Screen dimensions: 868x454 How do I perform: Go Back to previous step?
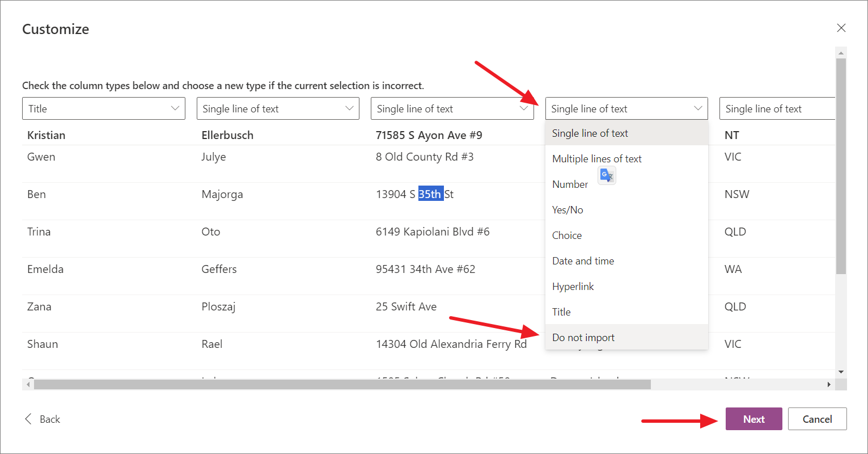(x=42, y=419)
